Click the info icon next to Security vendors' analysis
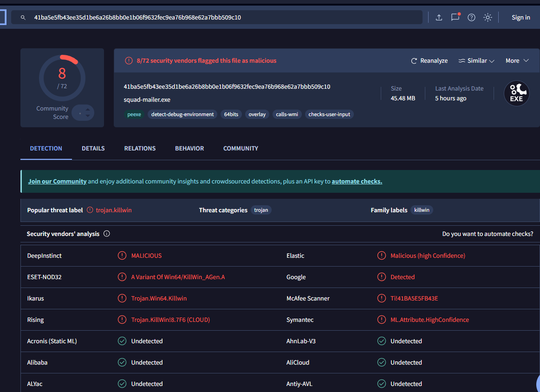The image size is (540, 392). [107, 234]
